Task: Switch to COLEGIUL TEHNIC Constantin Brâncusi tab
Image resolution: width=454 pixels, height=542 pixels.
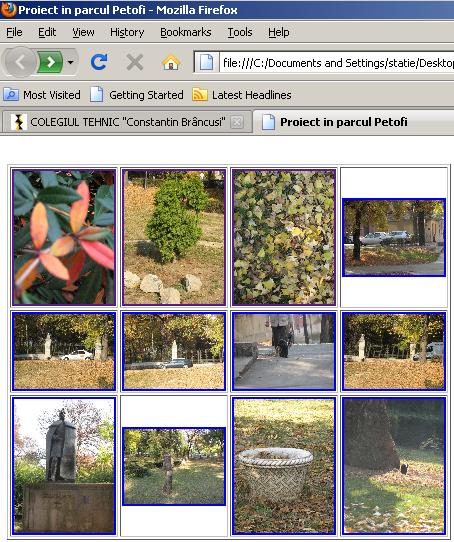Action: coord(127,122)
